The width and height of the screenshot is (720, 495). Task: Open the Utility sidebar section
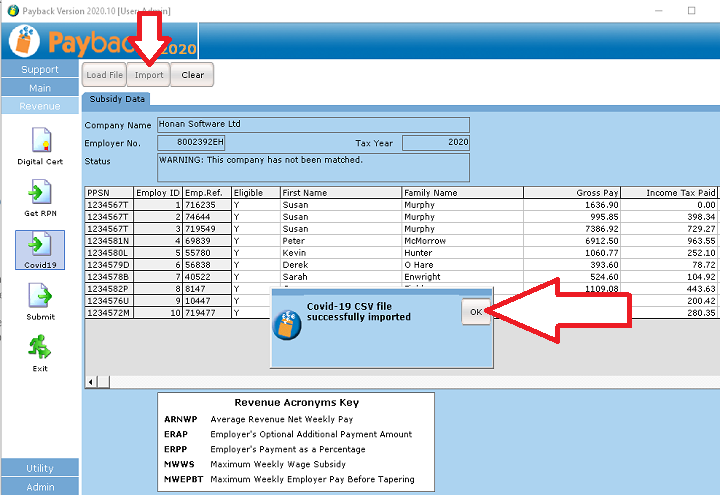click(40, 468)
